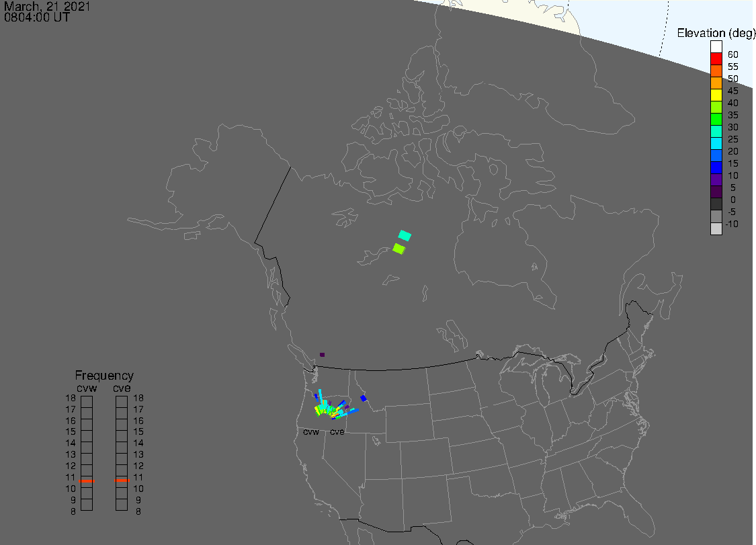Click the orange swatch between 45 and 50
756x545 pixels.
click(x=716, y=83)
